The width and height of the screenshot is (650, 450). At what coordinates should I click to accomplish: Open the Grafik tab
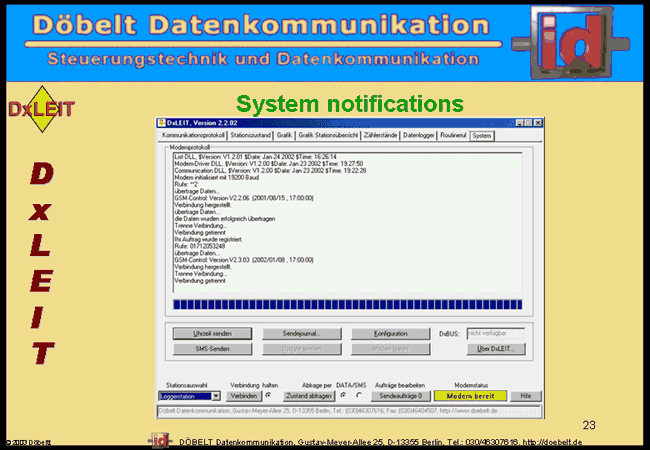point(284,135)
